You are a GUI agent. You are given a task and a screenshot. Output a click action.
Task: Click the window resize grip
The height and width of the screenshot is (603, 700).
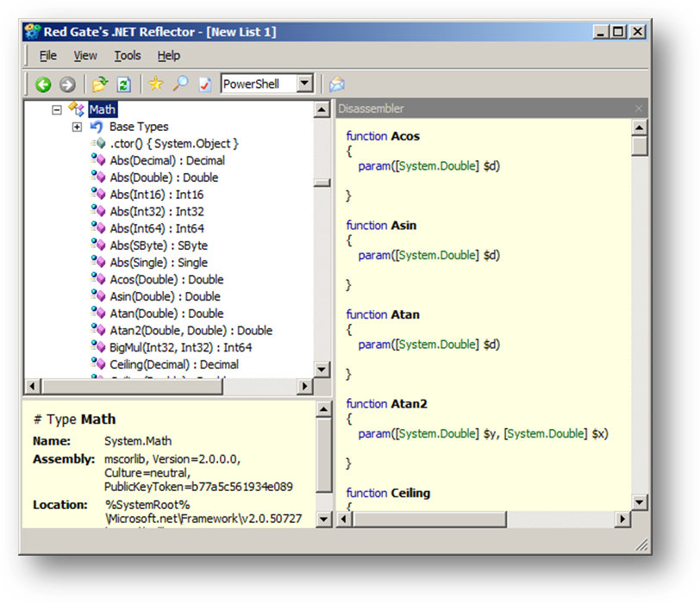pos(641,544)
